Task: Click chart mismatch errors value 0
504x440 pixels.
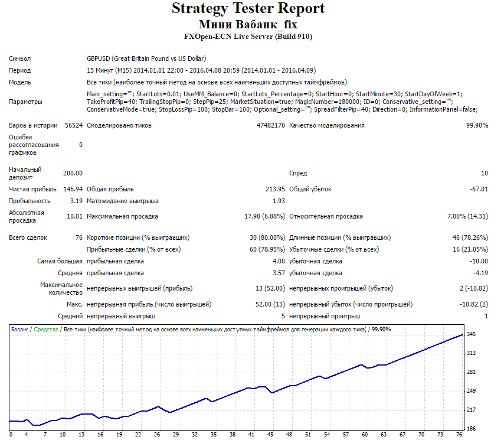Action: pyautogui.click(x=81, y=145)
